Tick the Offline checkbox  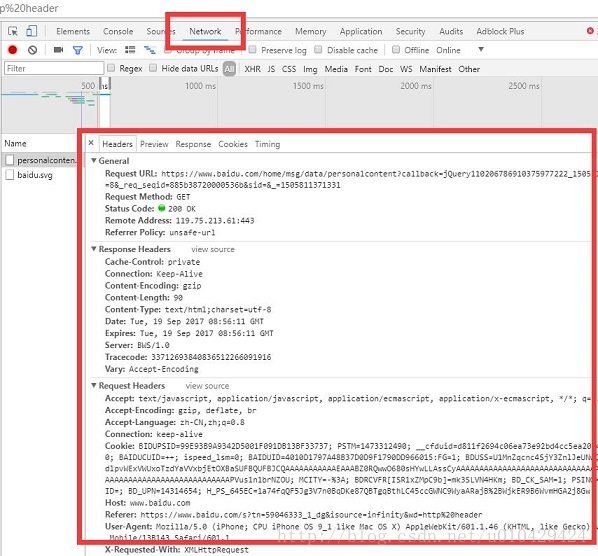(396, 49)
